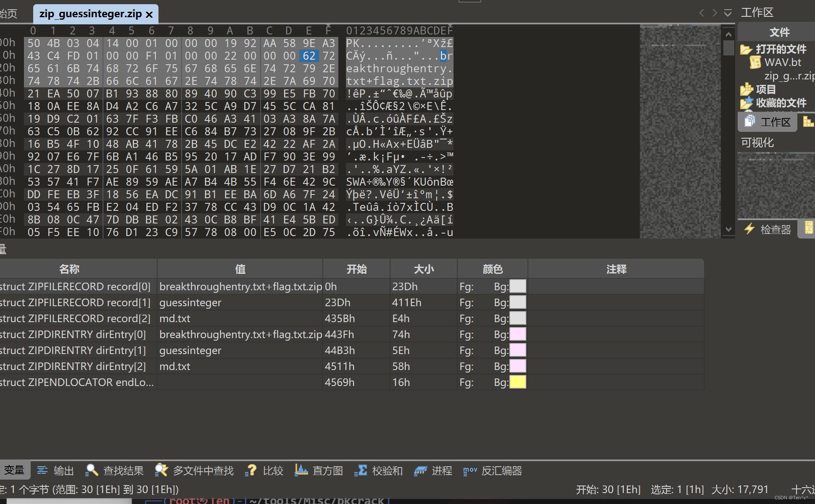Image resolution: width=815 pixels, height=504 pixels.
Task: Open the Inspector lightning icon
Action: [x=749, y=229]
